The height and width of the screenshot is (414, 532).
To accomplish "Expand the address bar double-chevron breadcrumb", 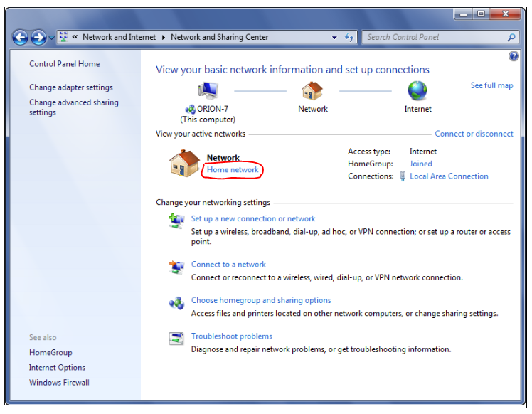I will point(75,37).
